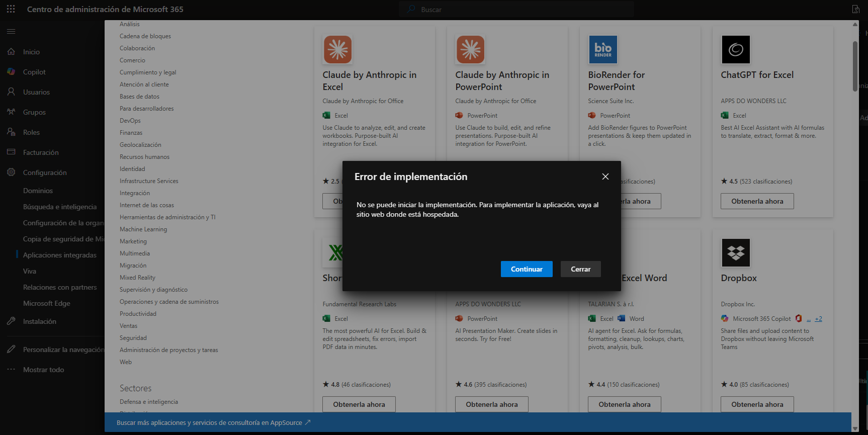868x435 pixels.
Task: Filter by the Finanzas category
Action: pos(131,133)
